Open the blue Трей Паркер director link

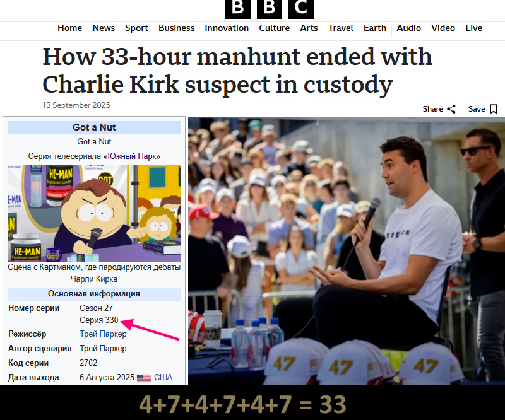tap(103, 334)
